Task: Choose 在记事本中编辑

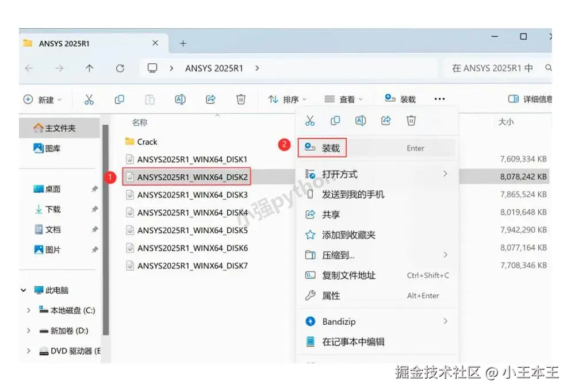Action: [377, 342]
